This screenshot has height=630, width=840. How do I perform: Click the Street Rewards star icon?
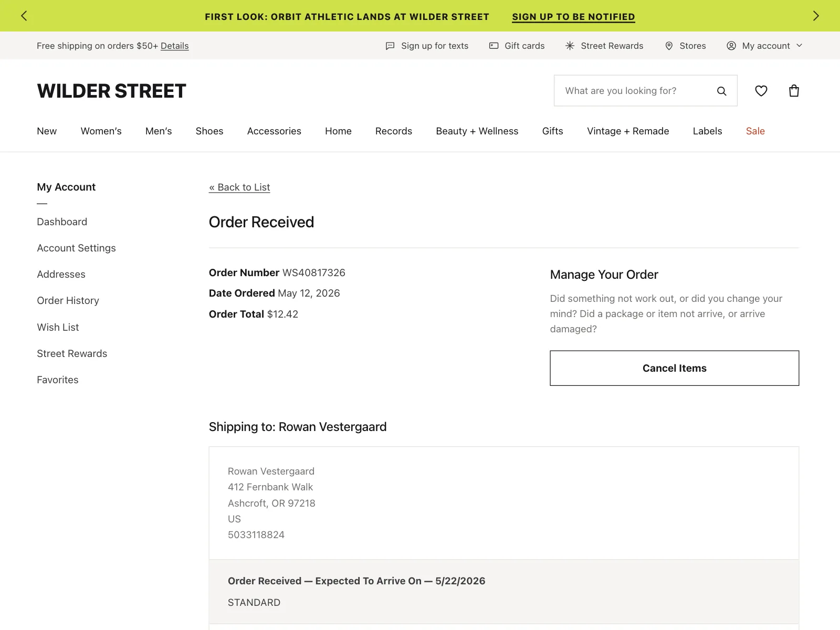pos(570,46)
